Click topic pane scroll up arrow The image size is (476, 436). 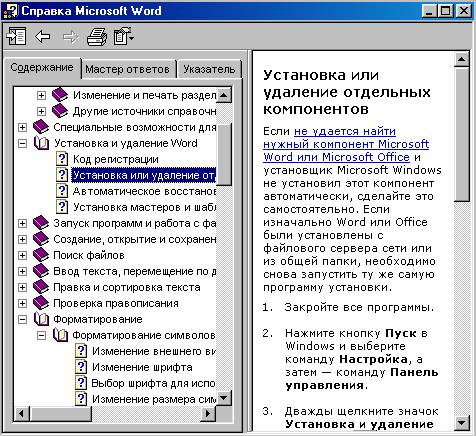tap(462, 60)
